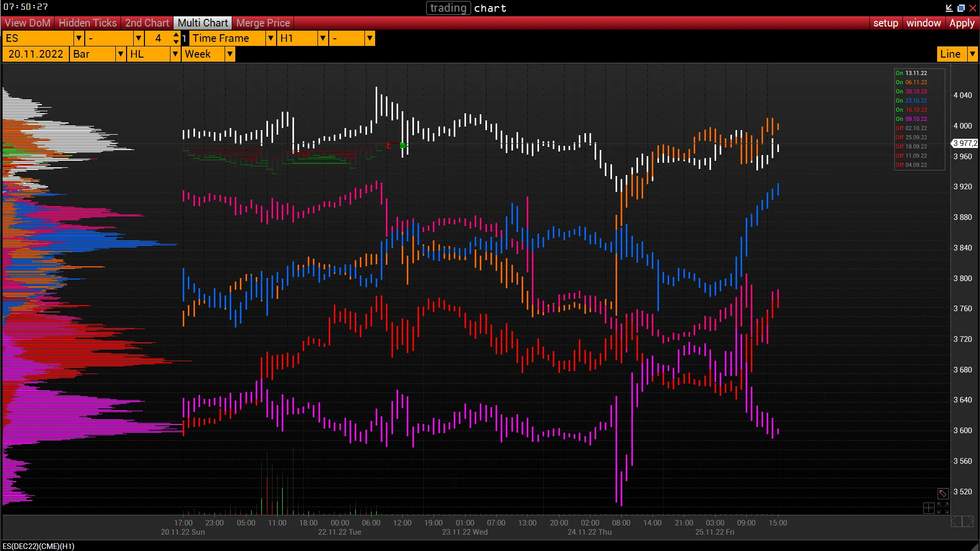This screenshot has height=551, width=980.
Task: Open the window menu
Action: tap(923, 23)
